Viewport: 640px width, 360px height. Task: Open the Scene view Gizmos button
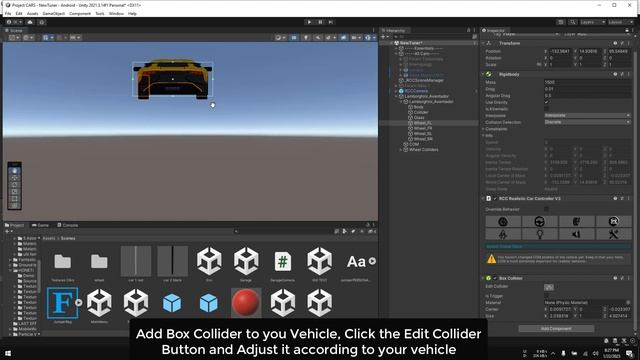pyautogui.click(x=369, y=38)
